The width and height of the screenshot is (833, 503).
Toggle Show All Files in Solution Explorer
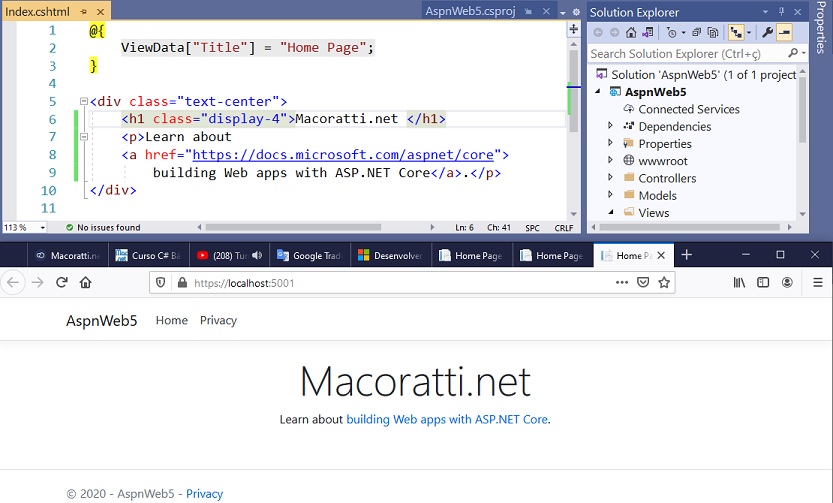pos(713,33)
